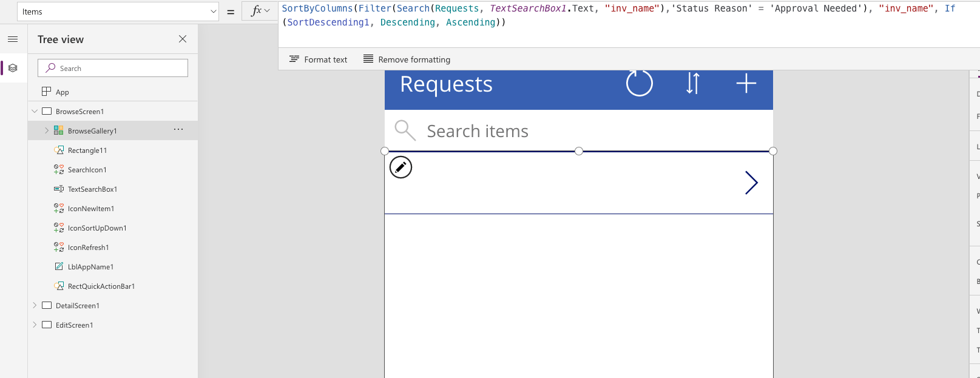Expand the BrowseGallery1 tree node

pyautogui.click(x=47, y=130)
